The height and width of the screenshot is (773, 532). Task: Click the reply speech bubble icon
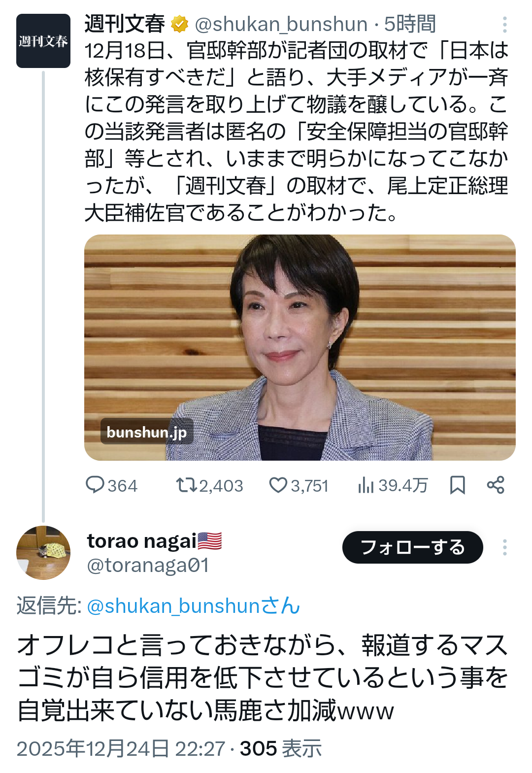pos(95,485)
